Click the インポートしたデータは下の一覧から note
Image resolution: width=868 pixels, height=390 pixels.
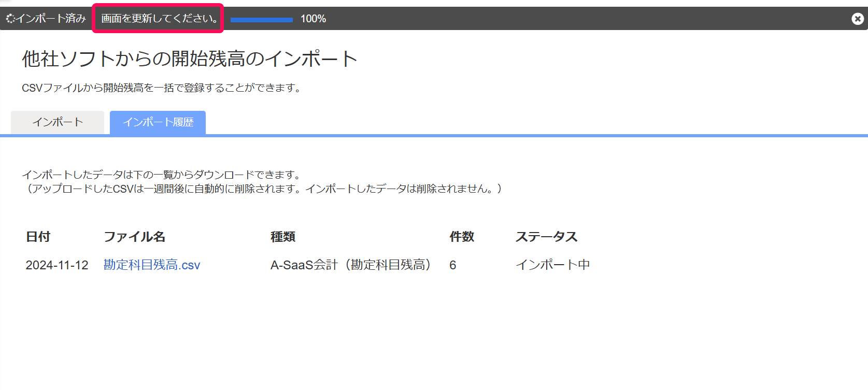[x=162, y=175]
